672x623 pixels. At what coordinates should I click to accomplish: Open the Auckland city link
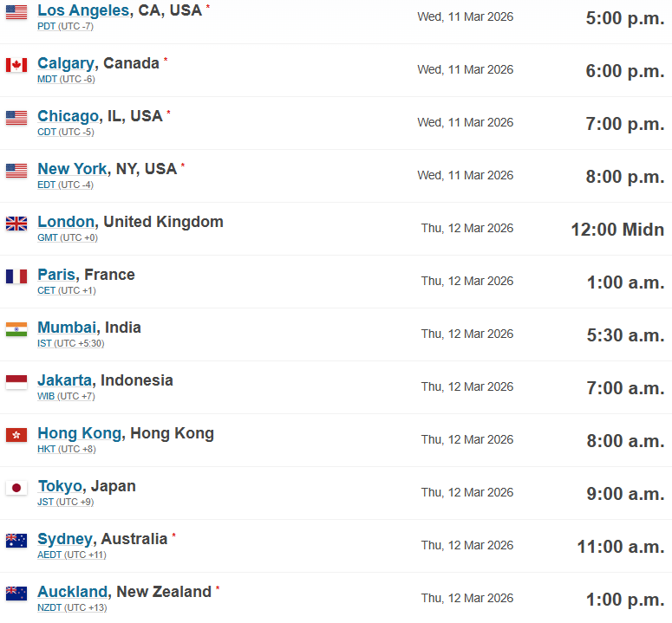(x=73, y=592)
